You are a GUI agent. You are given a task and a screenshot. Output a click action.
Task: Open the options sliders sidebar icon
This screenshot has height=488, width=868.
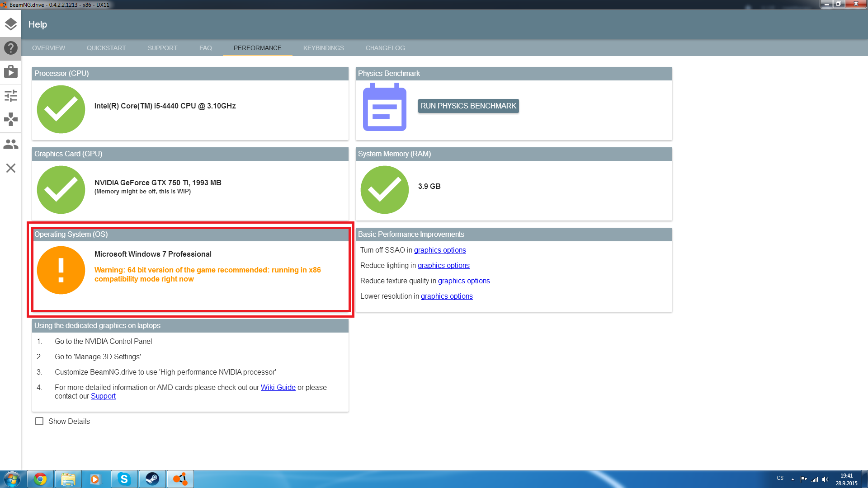point(11,96)
